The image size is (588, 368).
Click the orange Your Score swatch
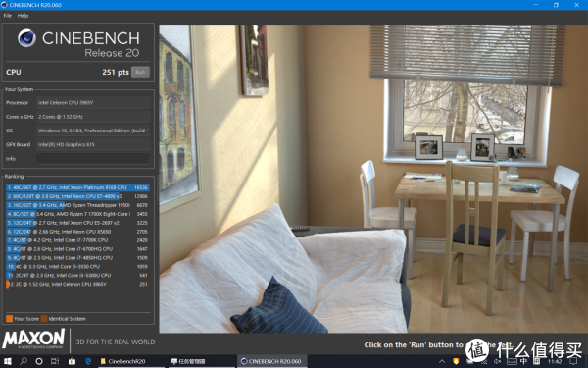[x=10, y=319]
